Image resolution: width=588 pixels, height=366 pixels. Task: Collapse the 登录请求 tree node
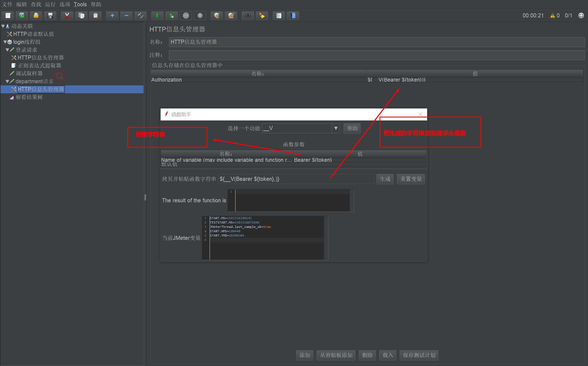click(x=7, y=50)
